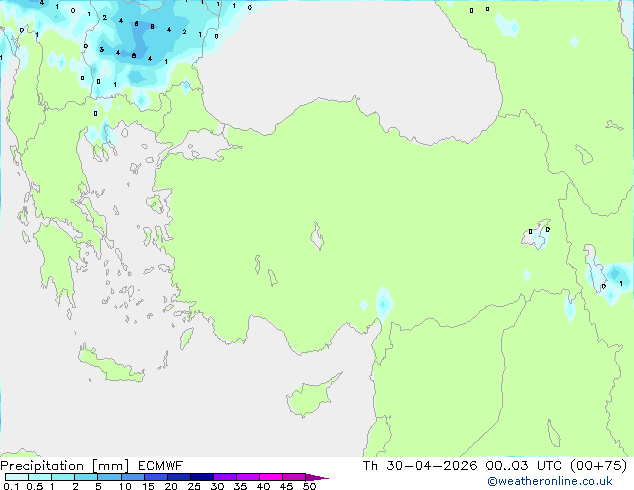Viewport: 634px width, 490px height.
Task: Click the 45–50 mm legend swatch
Action: pyautogui.click(x=294, y=477)
